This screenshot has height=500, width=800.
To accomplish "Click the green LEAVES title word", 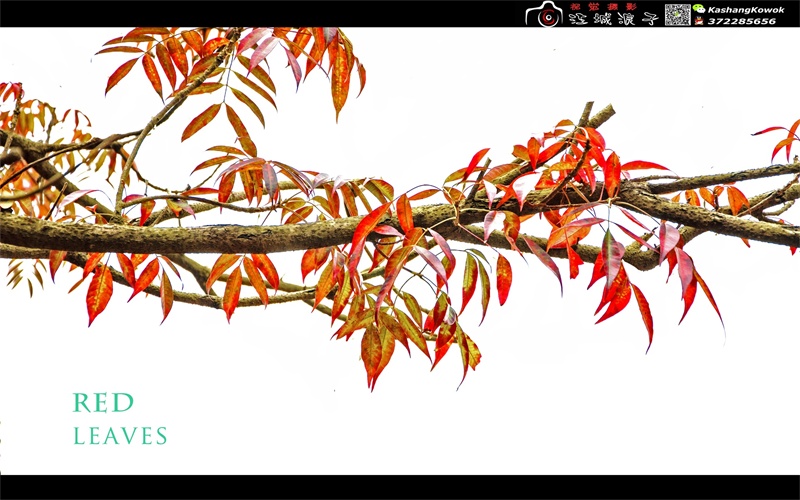I will click(x=120, y=436).
